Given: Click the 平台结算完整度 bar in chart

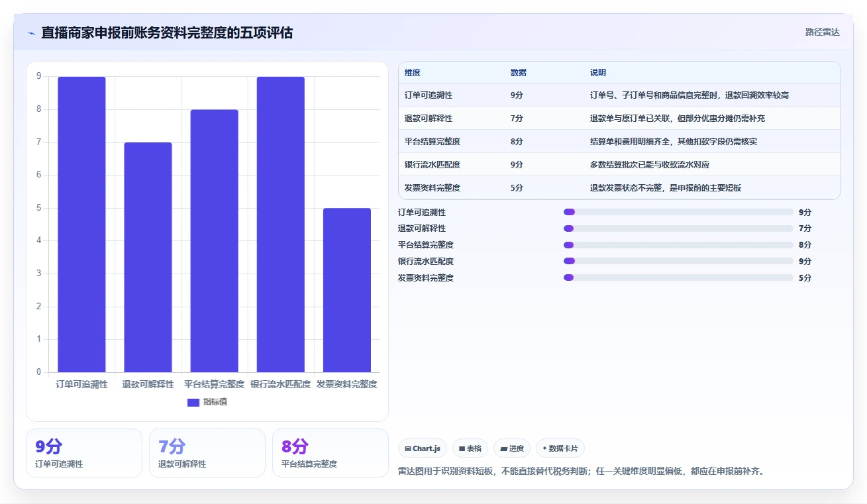Looking at the screenshot, I should [214, 241].
